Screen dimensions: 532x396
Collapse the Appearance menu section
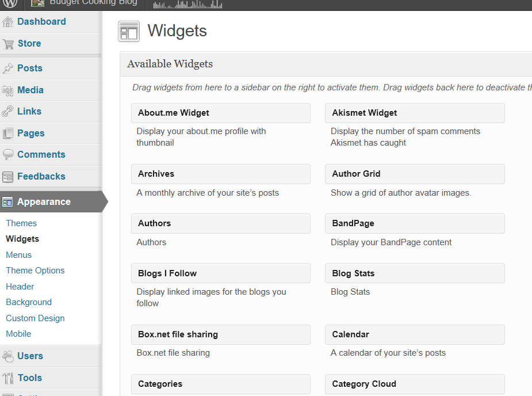point(44,202)
